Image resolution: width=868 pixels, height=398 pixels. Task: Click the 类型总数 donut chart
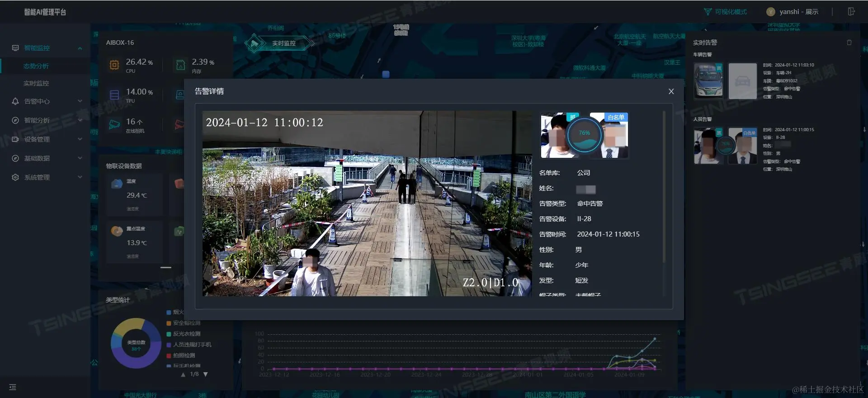(x=136, y=344)
